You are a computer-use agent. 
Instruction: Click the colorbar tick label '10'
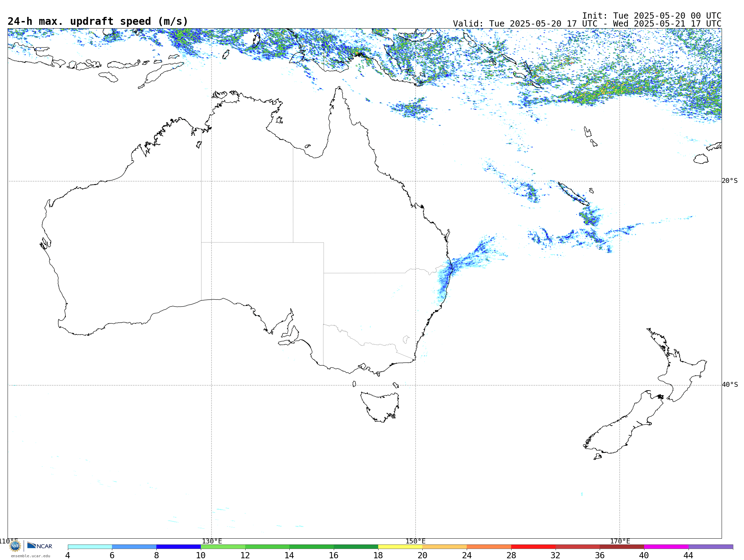pyautogui.click(x=201, y=555)
